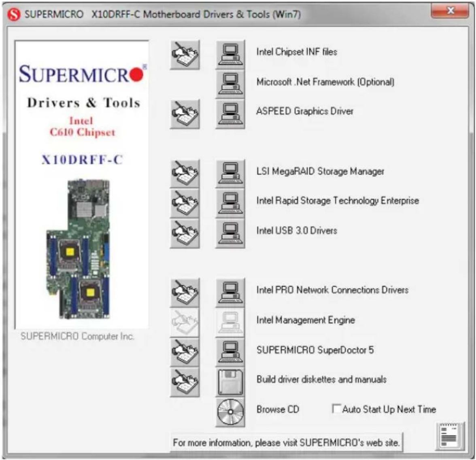The height and width of the screenshot is (460, 476).
Task: Click the Supermicro S icon in title bar
Action: pyautogui.click(x=14, y=14)
